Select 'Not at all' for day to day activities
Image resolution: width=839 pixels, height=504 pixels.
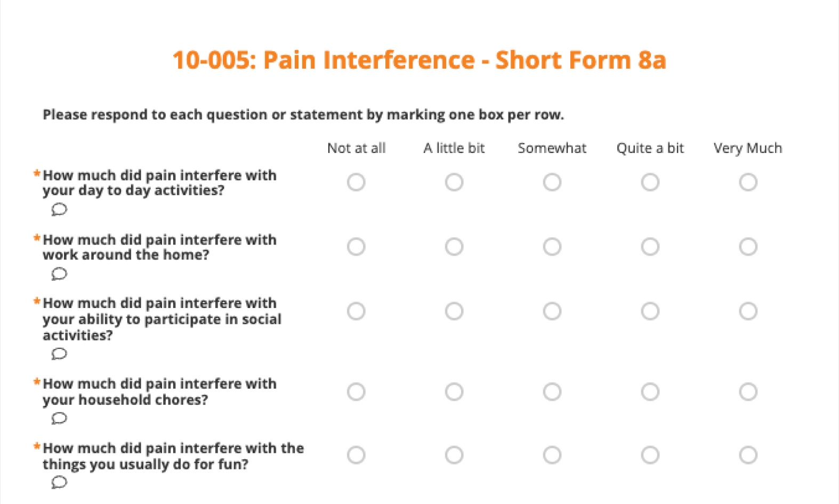356,182
